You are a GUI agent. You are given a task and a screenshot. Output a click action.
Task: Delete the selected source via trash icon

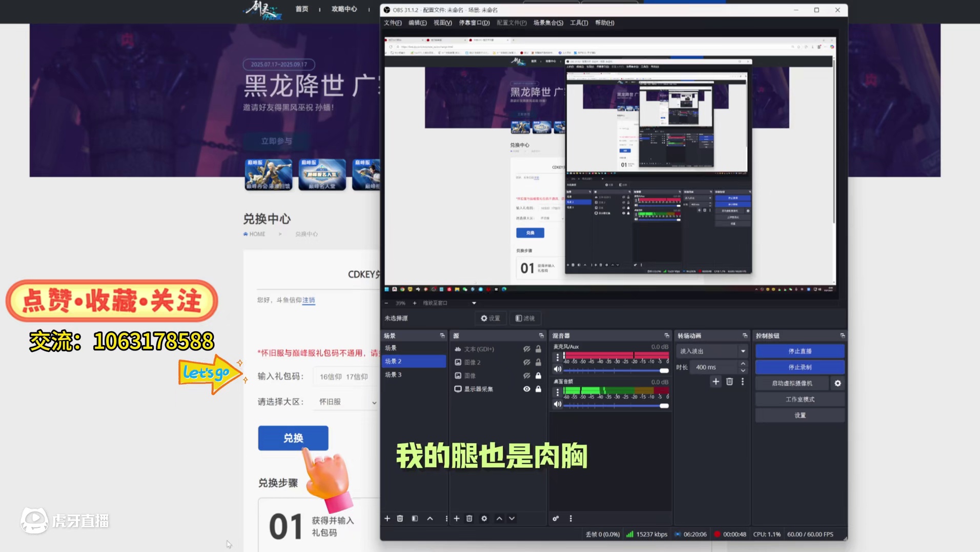point(469,519)
